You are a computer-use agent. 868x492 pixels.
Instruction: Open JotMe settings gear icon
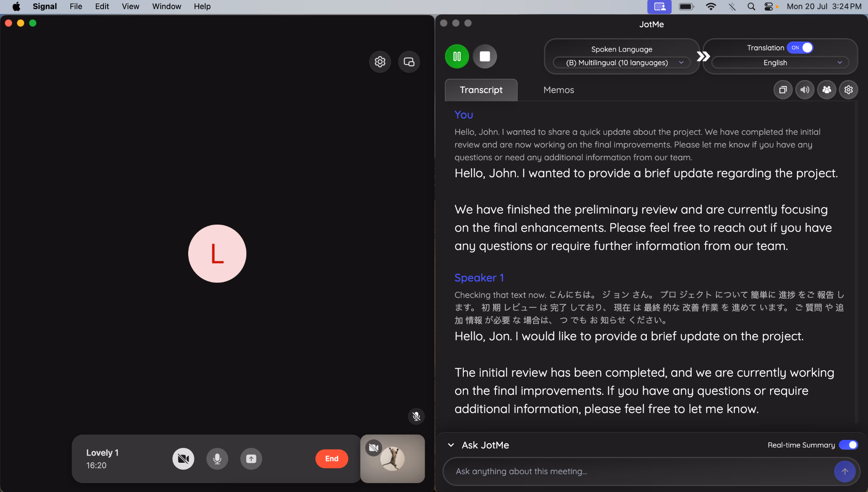click(849, 90)
